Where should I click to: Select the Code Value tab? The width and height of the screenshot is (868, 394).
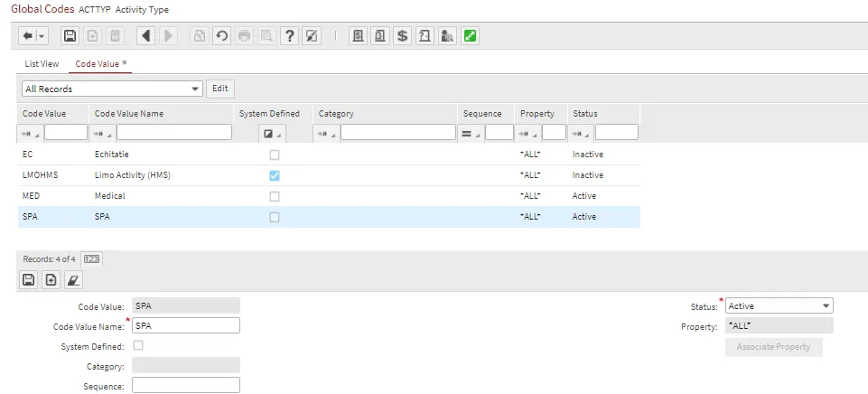point(97,64)
